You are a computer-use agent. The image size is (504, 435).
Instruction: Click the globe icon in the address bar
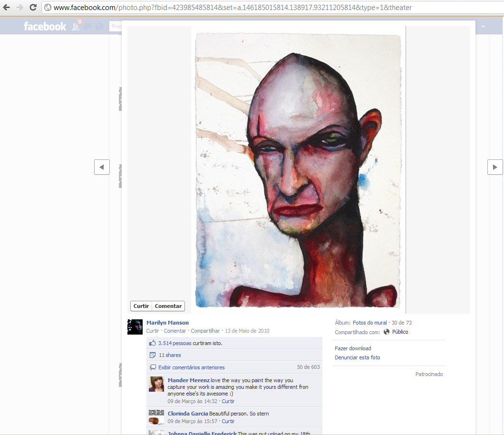[48, 8]
